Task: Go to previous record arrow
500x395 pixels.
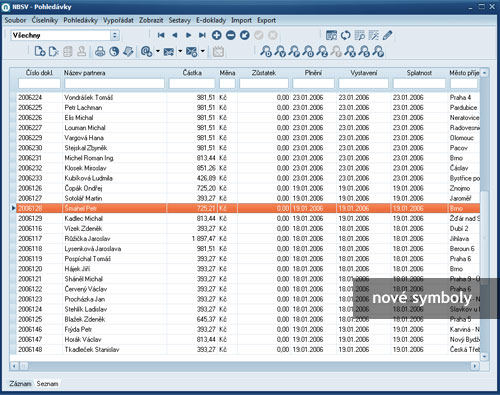Action: [x=175, y=35]
